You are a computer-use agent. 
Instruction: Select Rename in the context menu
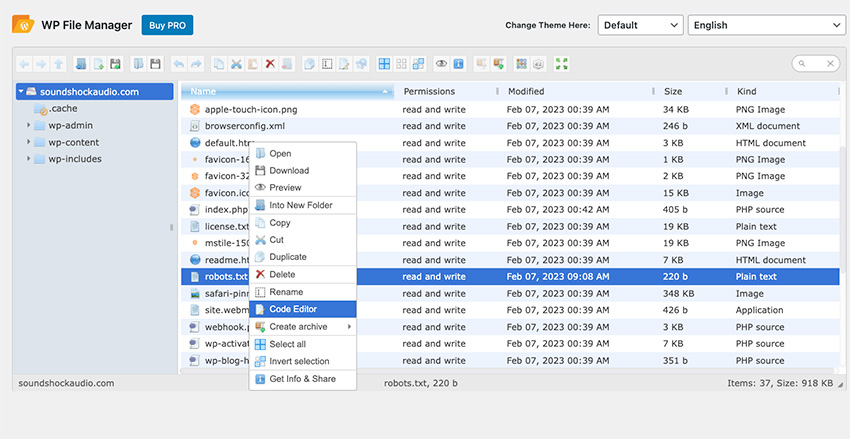(x=286, y=292)
